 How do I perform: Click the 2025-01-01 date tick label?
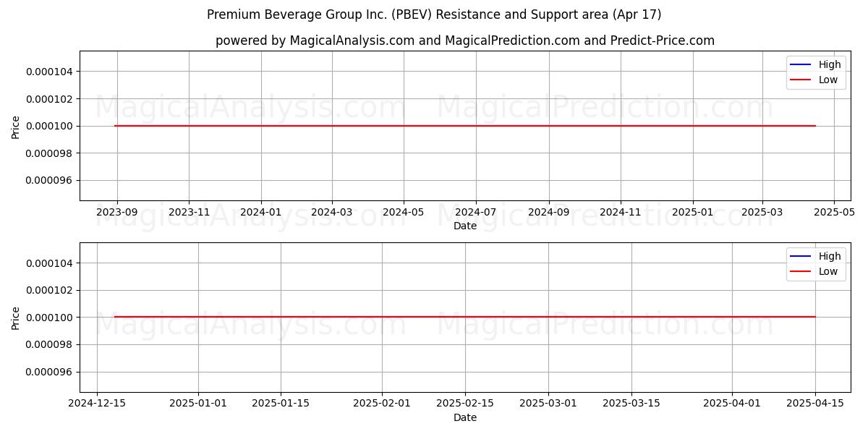(x=198, y=405)
